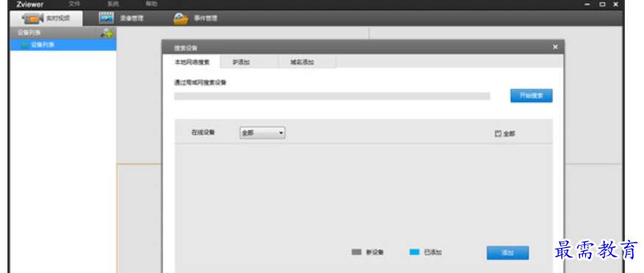This screenshot has height=273, width=644.
Task: Minimize the Zviewer window
Action: (587, 4)
